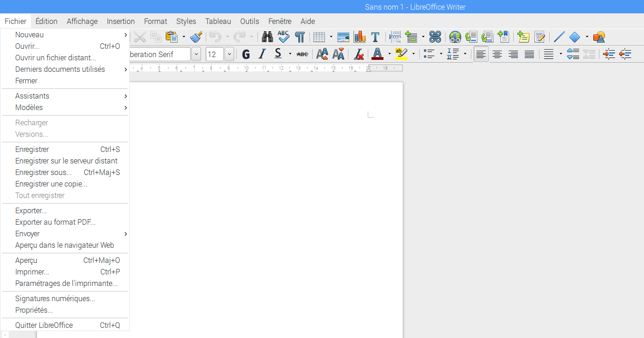Expand the Insert Table dropdown arrow
The height and width of the screenshot is (338, 644).
click(x=331, y=37)
